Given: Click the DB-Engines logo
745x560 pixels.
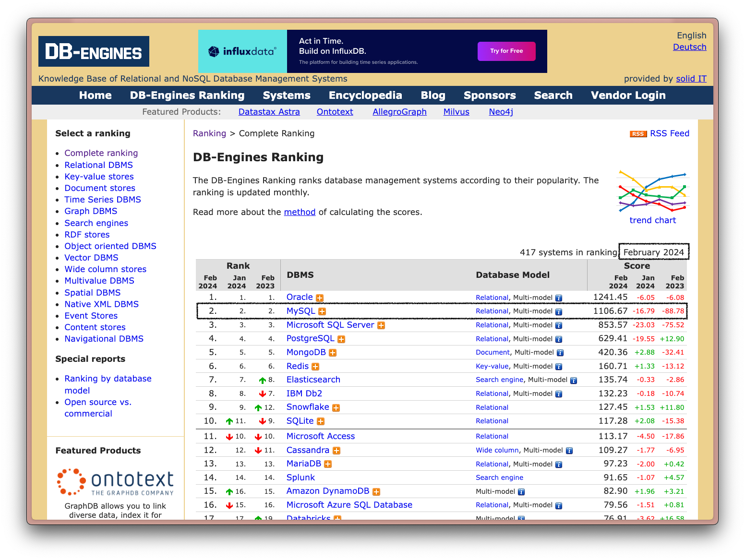Looking at the screenshot, I should [94, 51].
